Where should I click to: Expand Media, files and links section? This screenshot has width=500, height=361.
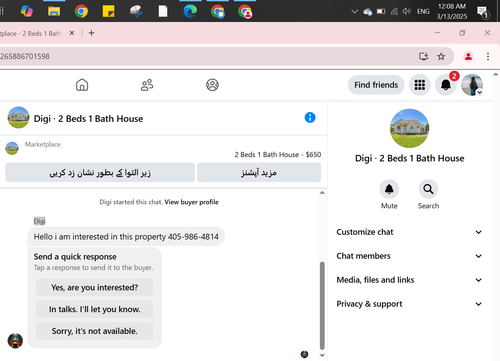(409, 280)
